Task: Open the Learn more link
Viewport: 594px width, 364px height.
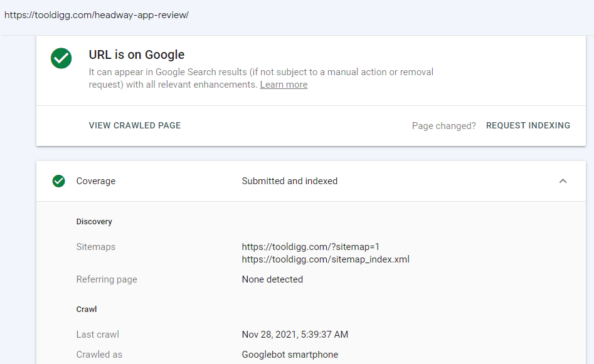Action: click(x=284, y=85)
